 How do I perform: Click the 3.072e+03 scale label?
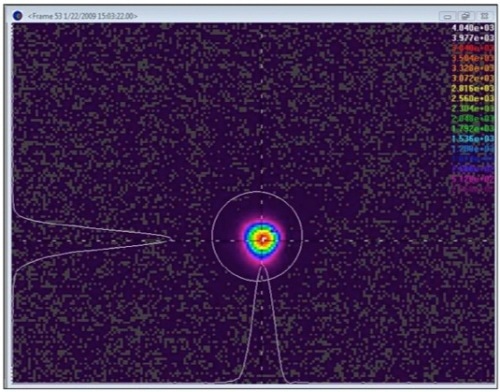click(473, 79)
